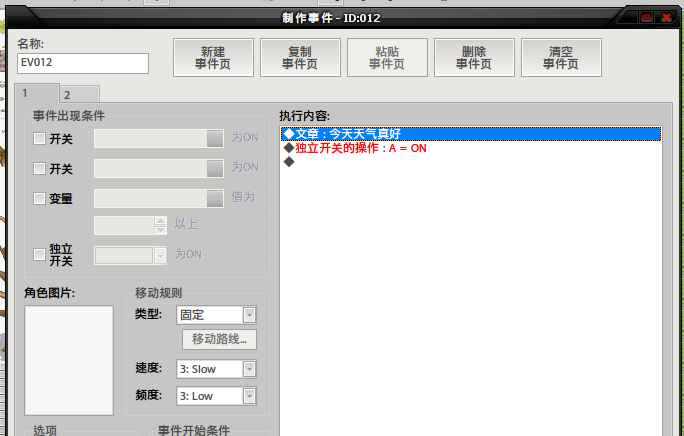Open the 类型 dropdown showing 固定
The width and height of the screenshot is (684, 436).
[x=216, y=315]
